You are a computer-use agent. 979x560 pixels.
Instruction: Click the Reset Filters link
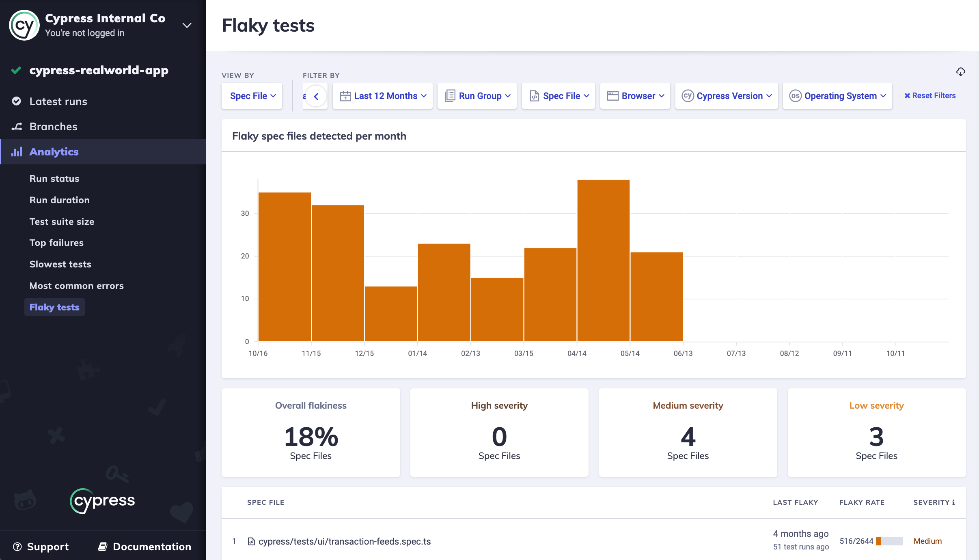tap(930, 96)
